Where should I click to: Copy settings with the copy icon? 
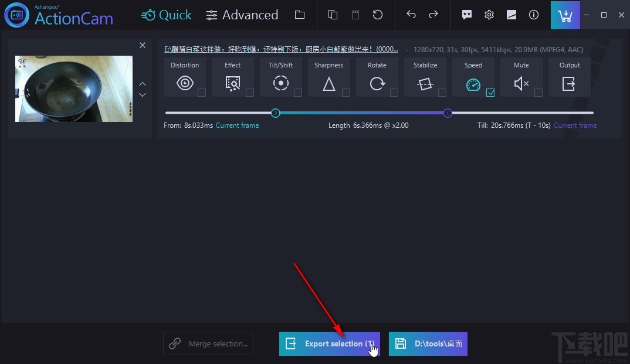coord(333,15)
